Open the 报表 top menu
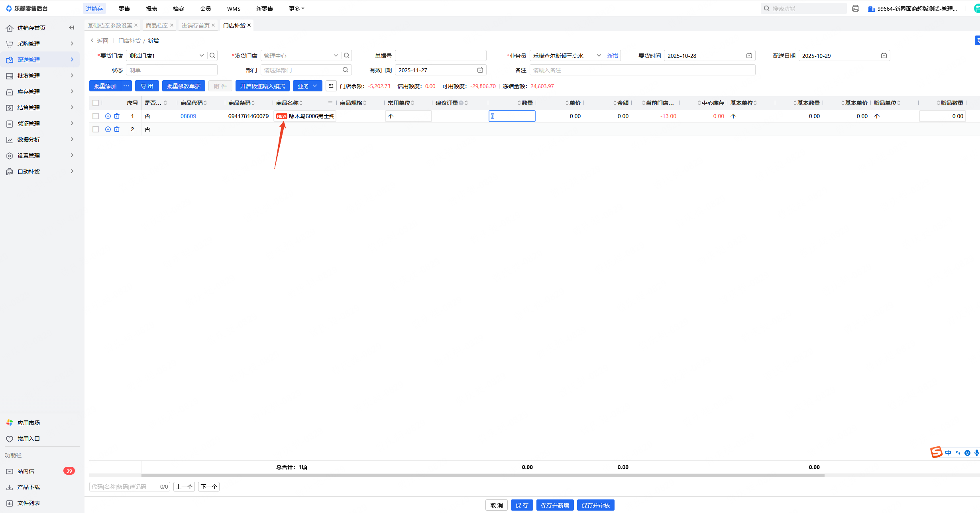Screen dimensions: 980x513 click(x=151, y=8)
